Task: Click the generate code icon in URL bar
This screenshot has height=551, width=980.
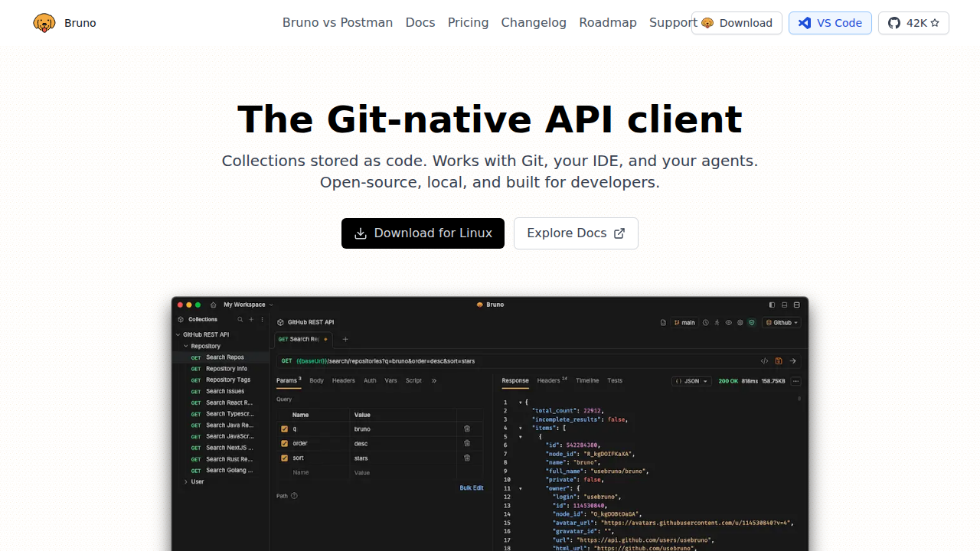Action: tap(764, 361)
